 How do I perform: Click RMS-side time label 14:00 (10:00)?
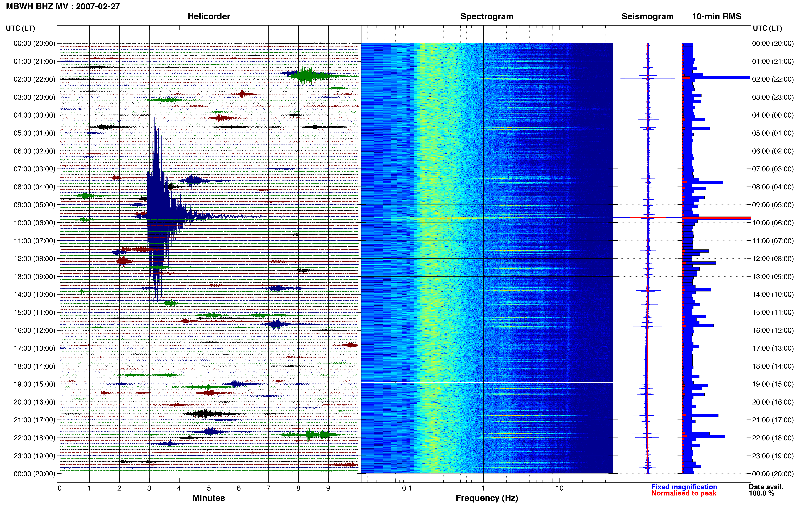773,295
